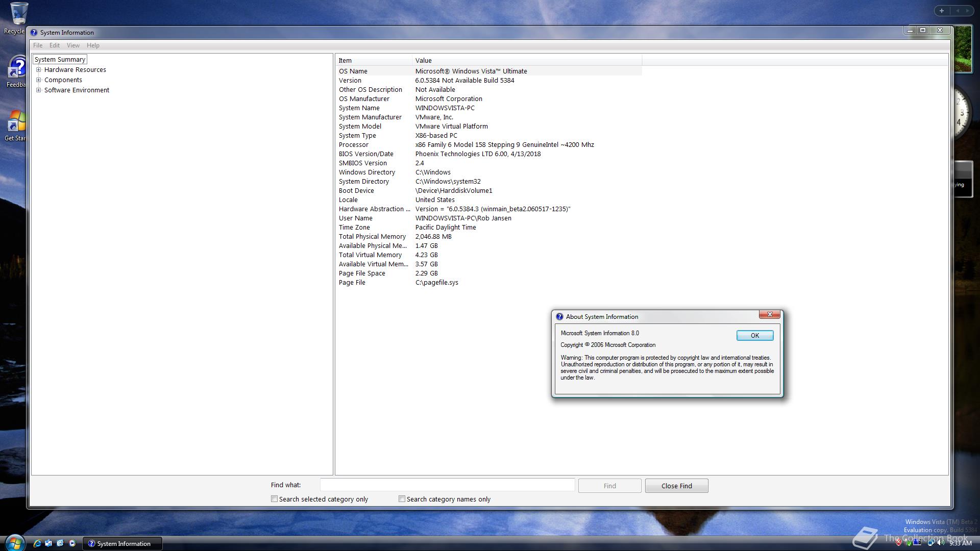Launch Windows Media Player from Quick Launch
Viewport: 980px width, 551px height.
pyautogui.click(x=72, y=543)
